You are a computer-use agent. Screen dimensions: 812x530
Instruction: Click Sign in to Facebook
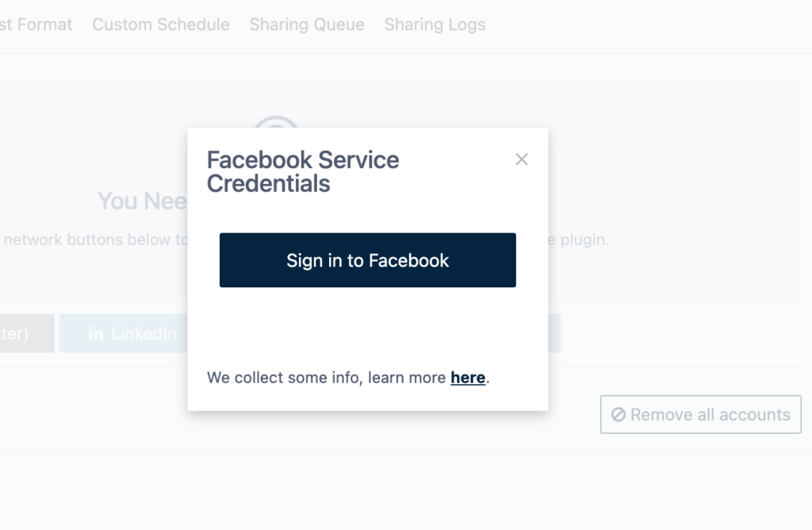pos(367,259)
